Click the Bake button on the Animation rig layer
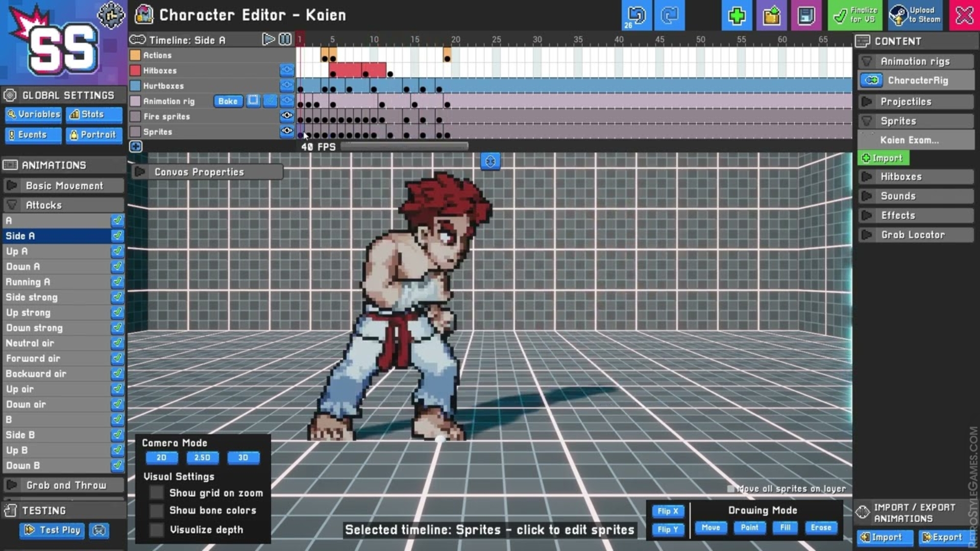Screen dimensions: 980x551 (228, 101)
